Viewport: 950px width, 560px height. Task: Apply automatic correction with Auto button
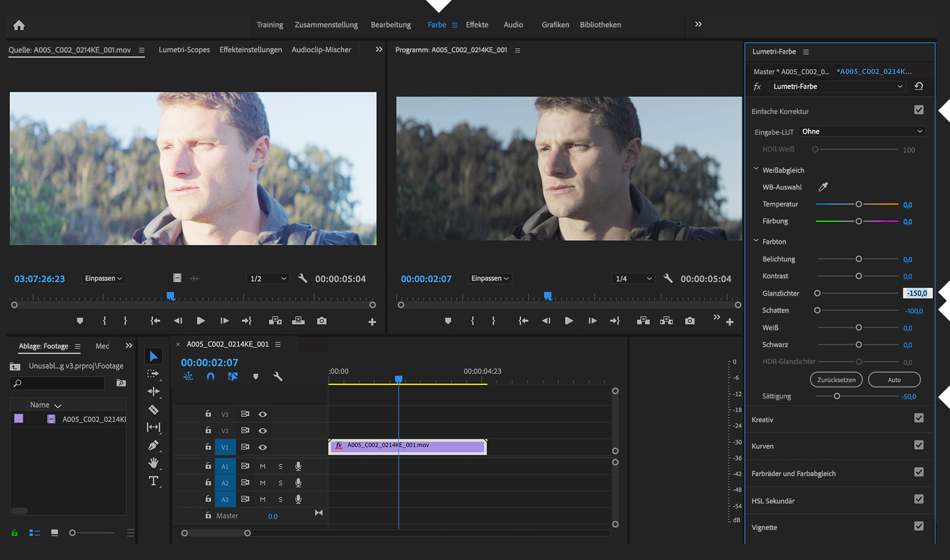894,379
